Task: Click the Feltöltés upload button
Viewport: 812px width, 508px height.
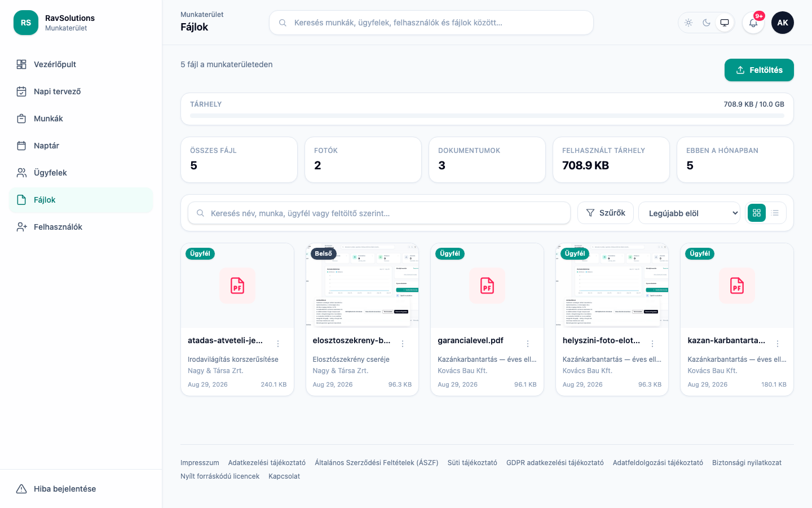Action: pyautogui.click(x=759, y=70)
